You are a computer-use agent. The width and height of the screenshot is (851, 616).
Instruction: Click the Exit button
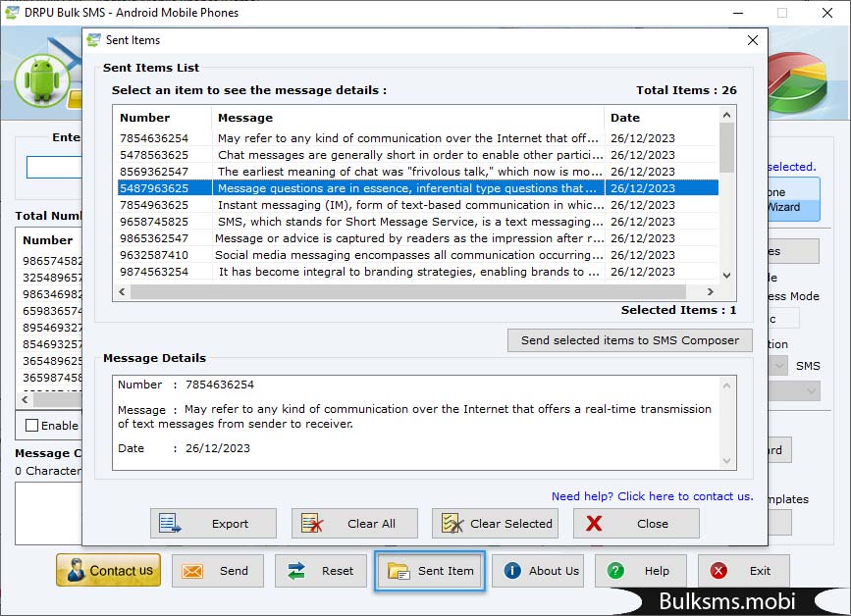[744, 571]
